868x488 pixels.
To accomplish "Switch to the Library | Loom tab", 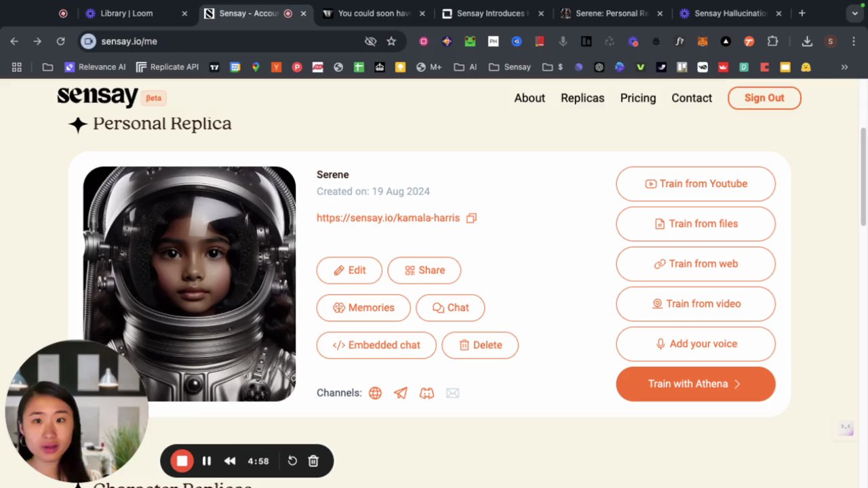I will pos(136,13).
